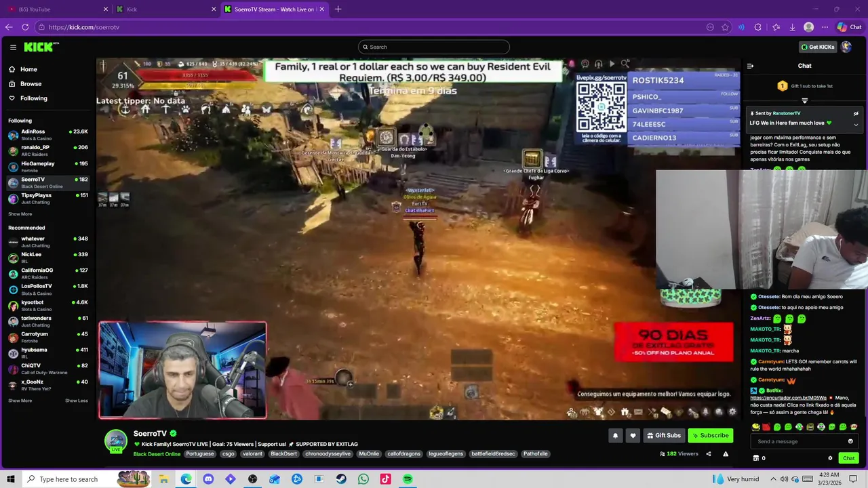Open Black Desert Online category link
This screenshot has height=488, width=868.
(x=157, y=454)
